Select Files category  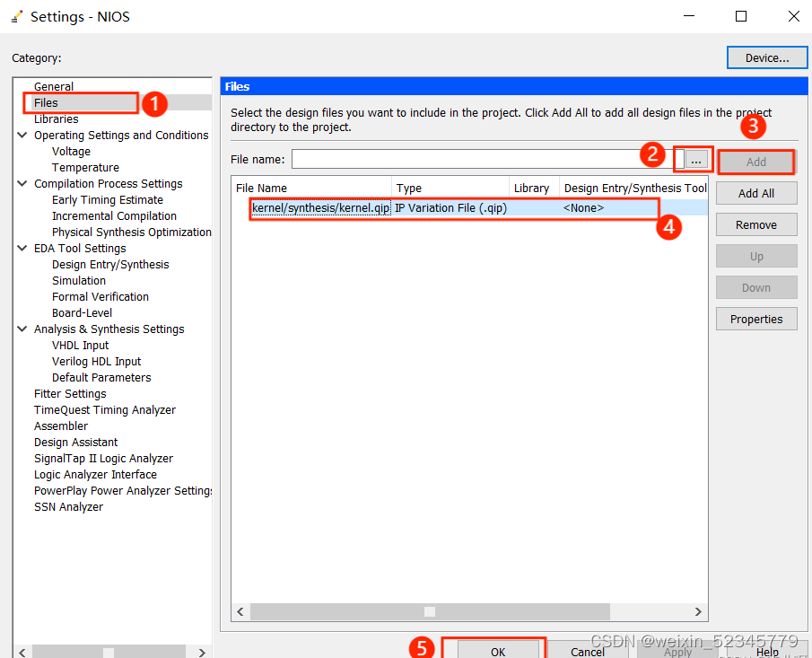46,102
